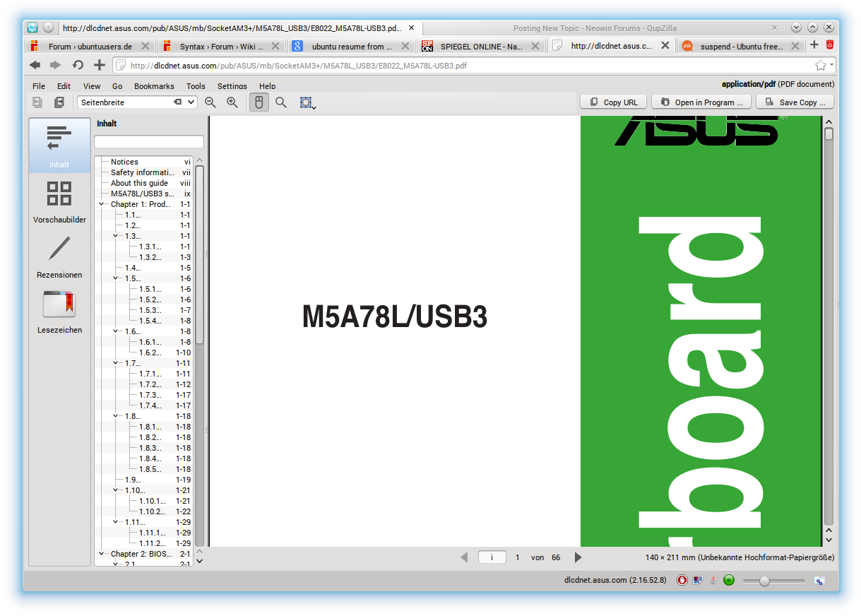Click the AdBlock stop-sign icon in the status bar
Image resolution: width=861 pixels, height=616 pixels.
pyautogui.click(x=682, y=580)
